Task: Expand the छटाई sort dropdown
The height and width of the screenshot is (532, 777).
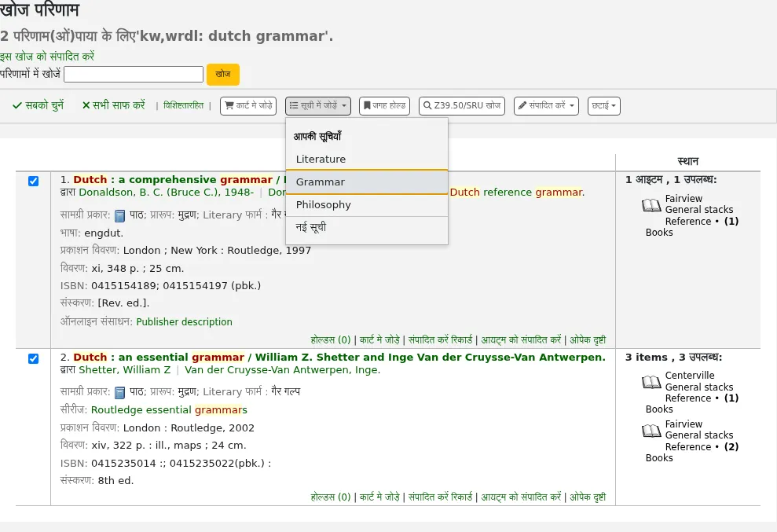Action: pos(604,106)
